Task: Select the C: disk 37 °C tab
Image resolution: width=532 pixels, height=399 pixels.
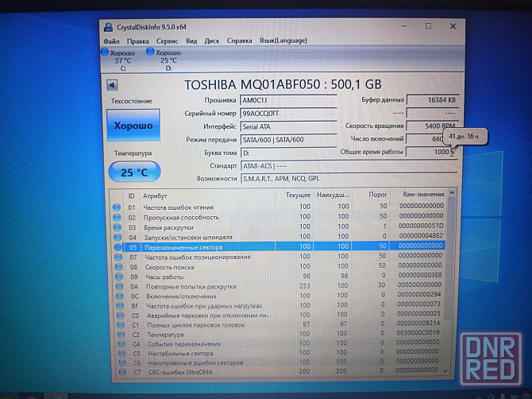Action: pos(122,60)
